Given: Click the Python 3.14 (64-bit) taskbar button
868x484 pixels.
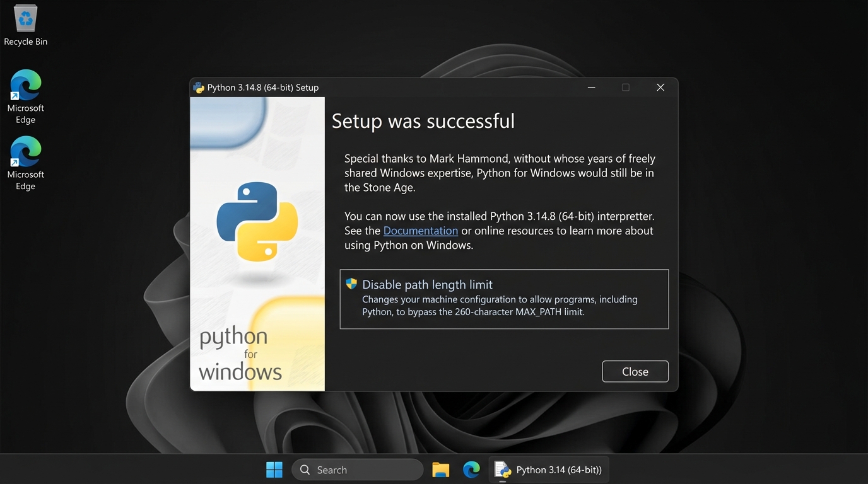Looking at the screenshot, I should (549, 470).
